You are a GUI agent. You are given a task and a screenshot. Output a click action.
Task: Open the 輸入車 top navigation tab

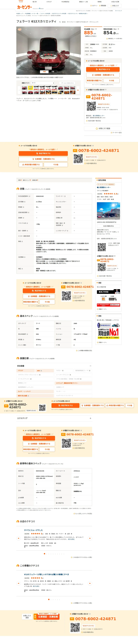tap(35, 2)
